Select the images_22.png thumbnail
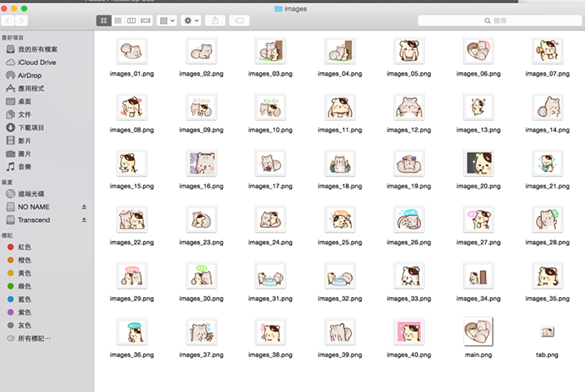This screenshot has height=392, width=585. 132,219
